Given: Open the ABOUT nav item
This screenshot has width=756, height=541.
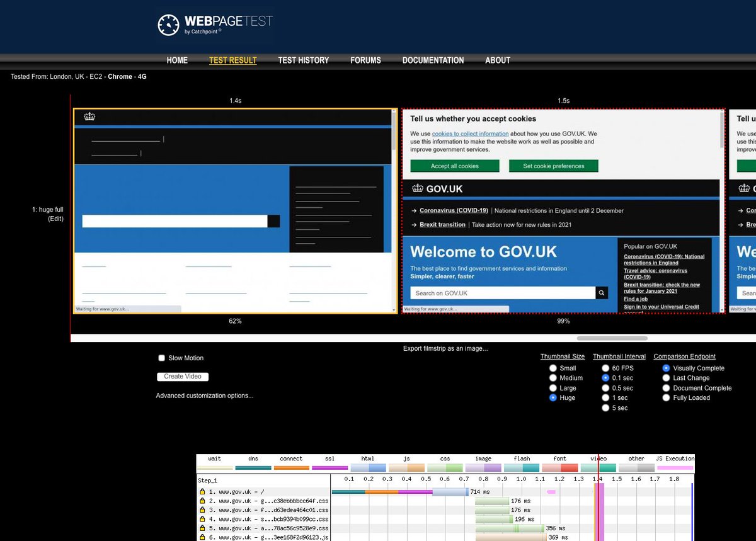Looking at the screenshot, I should 498,60.
